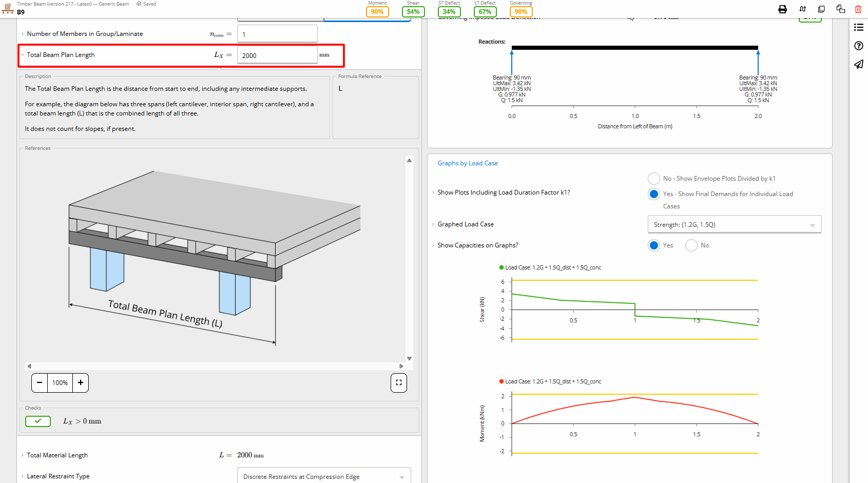The width and height of the screenshot is (868, 483).
Task: Click the green shear load case legend
Action: coord(550,267)
